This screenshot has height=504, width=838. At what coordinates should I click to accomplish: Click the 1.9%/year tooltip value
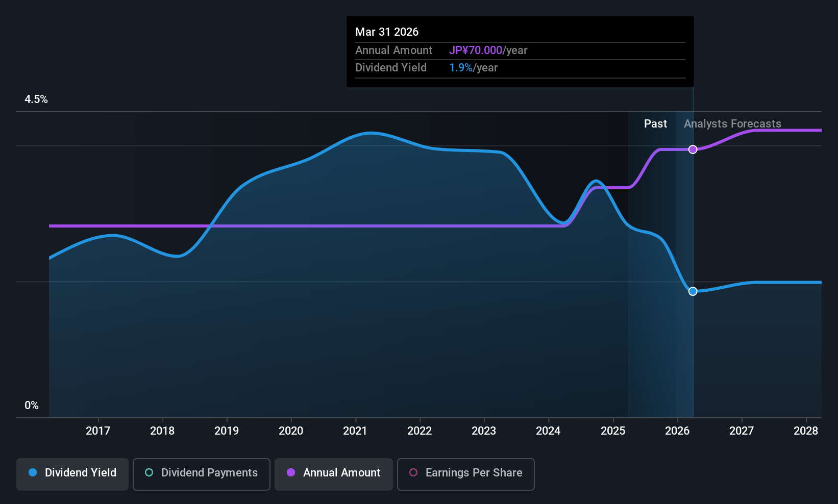[473, 68]
